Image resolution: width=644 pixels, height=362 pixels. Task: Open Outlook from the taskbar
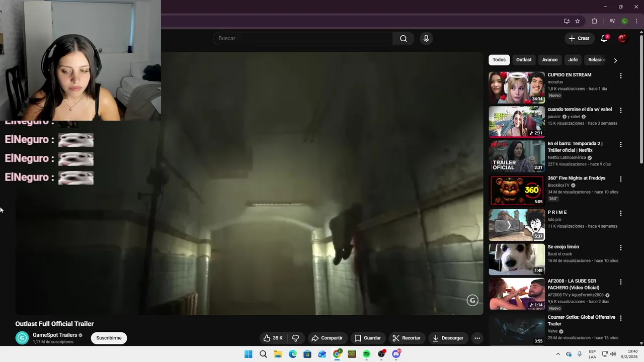pyautogui.click(x=322, y=354)
